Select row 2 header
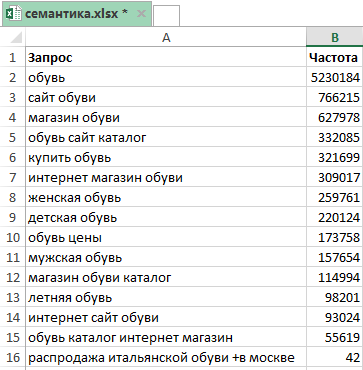The height and width of the screenshot is (370, 363). click(x=12, y=77)
